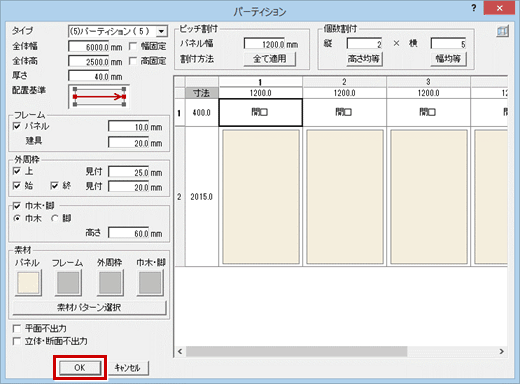Toggle the 幅固定 checkbox
The image size is (520, 384).
coord(133,46)
